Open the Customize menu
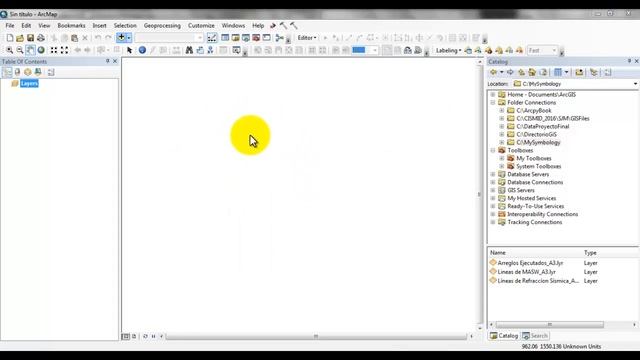This screenshot has width=640, height=360. click(201, 25)
